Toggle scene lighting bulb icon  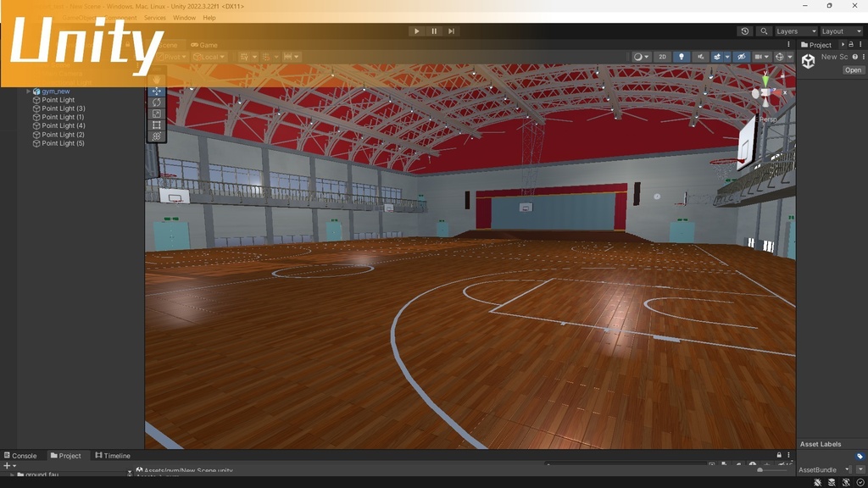click(682, 57)
